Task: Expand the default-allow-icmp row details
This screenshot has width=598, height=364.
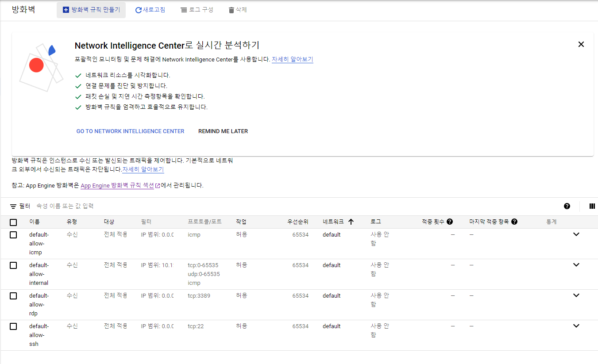Action: point(576,234)
